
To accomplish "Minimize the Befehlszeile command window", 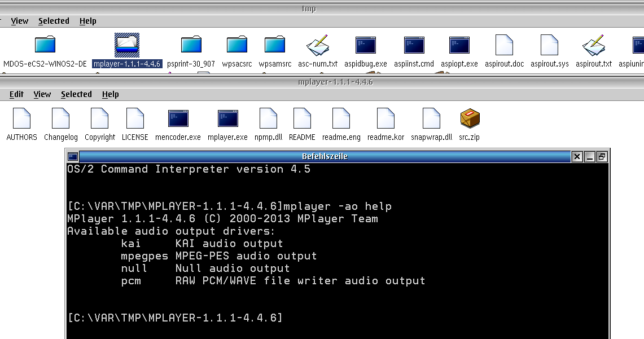I will coord(590,156).
